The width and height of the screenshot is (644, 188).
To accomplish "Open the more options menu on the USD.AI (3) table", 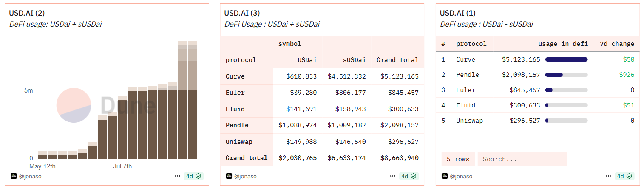I will tap(392, 176).
